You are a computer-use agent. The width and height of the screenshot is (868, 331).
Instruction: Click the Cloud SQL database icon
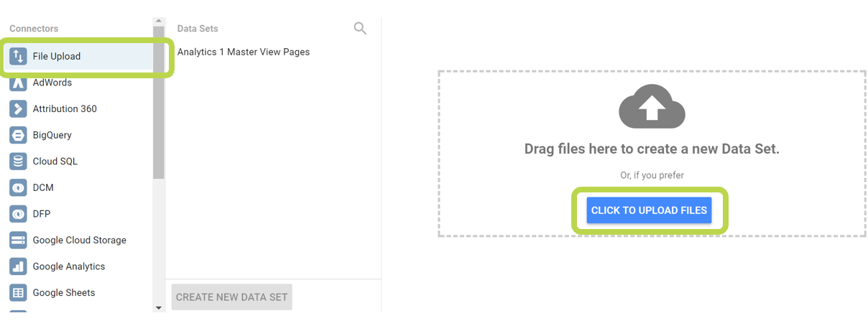point(18,162)
